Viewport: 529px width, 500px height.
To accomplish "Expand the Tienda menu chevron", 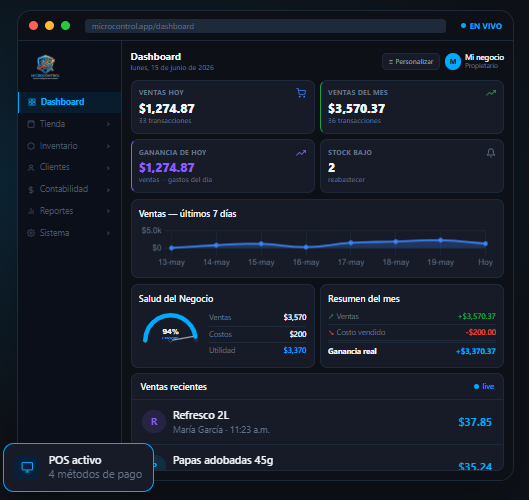I will pos(108,124).
